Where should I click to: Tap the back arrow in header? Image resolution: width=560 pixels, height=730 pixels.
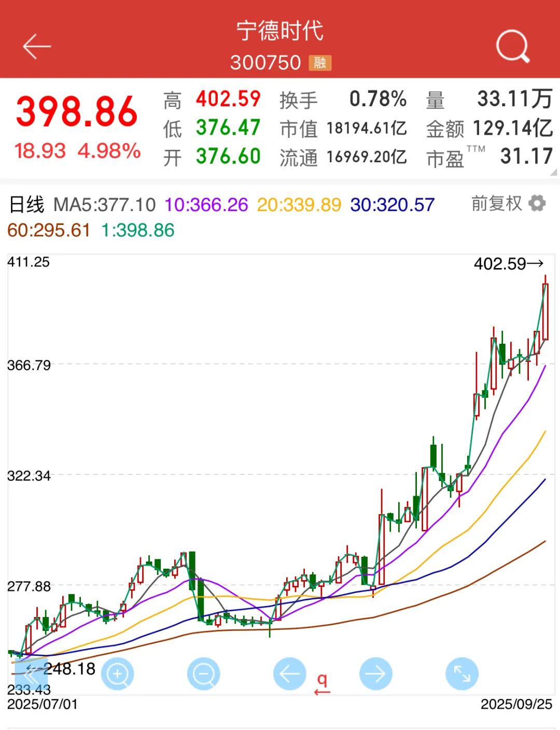pyautogui.click(x=37, y=47)
